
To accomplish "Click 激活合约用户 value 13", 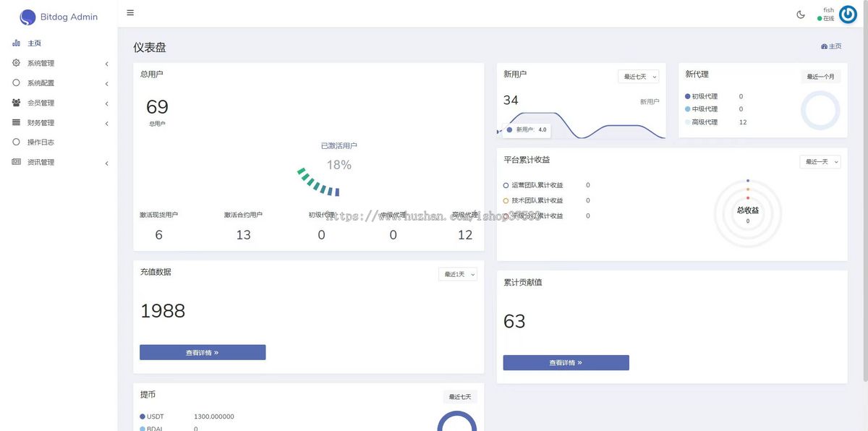I will click(x=243, y=235).
